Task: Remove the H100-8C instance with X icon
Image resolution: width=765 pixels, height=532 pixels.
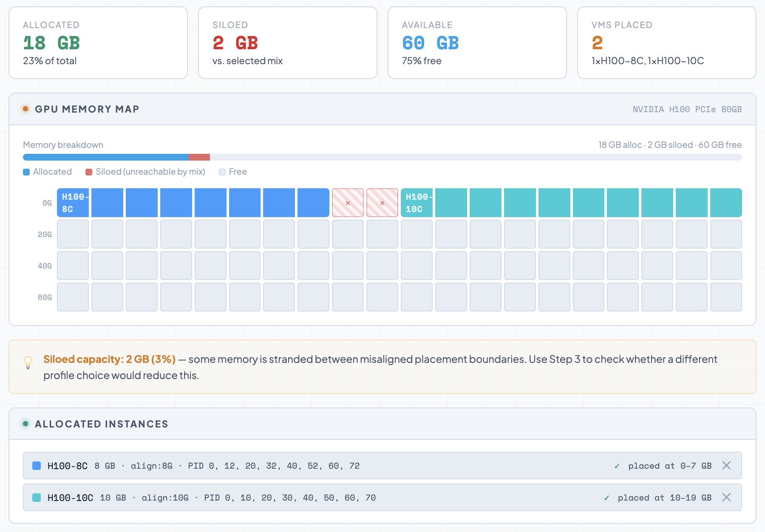Action: pyautogui.click(x=726, y=466)
